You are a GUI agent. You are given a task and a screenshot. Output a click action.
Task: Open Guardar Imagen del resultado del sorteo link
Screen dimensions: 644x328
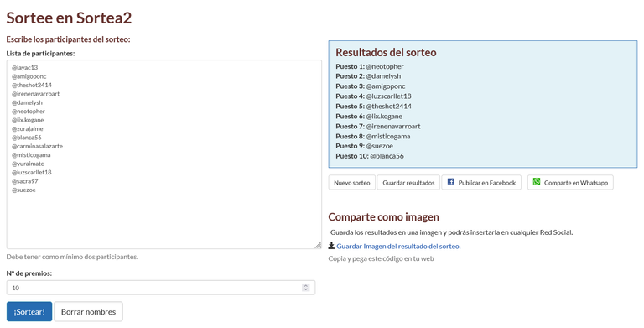(398, 246)
